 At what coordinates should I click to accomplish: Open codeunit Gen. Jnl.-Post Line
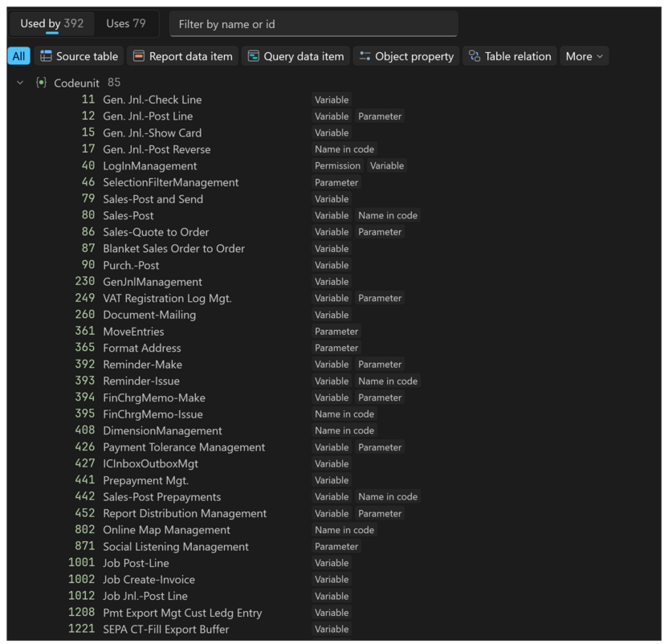[148, 116]
